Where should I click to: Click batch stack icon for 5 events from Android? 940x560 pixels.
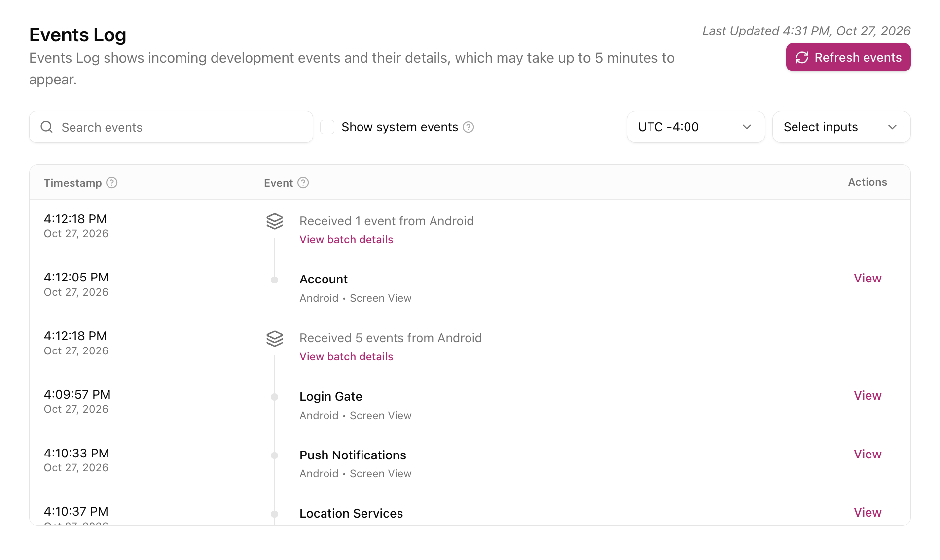point(275,339)
